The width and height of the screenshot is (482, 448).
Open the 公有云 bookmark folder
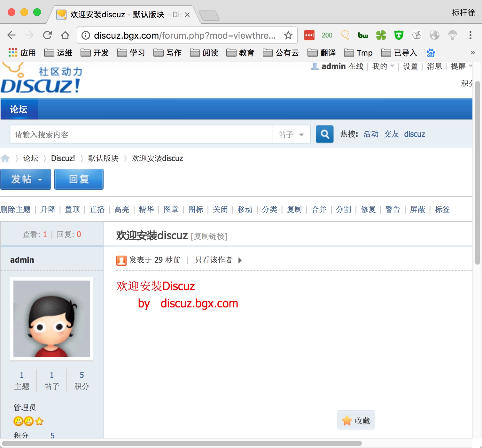[x=281, y=53]
